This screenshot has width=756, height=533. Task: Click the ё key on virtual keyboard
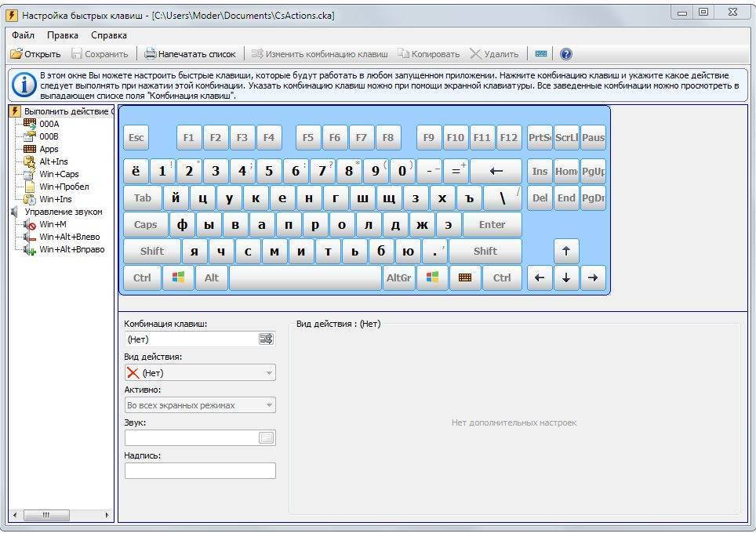pos(136,171)
